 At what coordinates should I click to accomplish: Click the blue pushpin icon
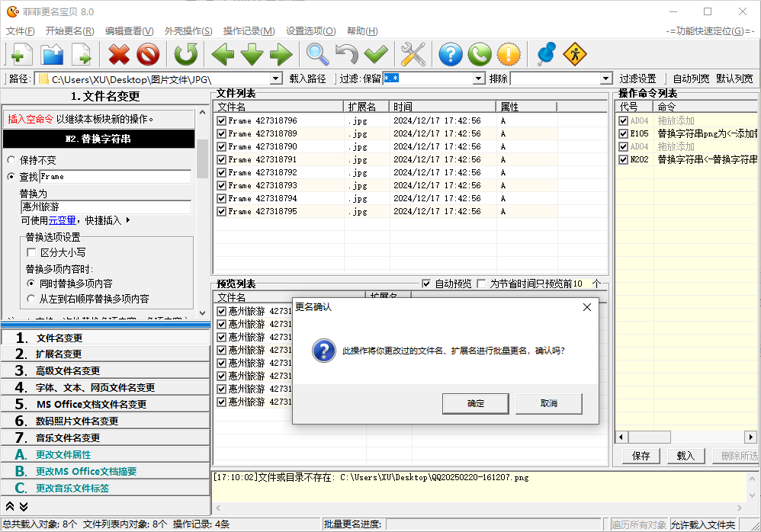[x=546, y=54]
